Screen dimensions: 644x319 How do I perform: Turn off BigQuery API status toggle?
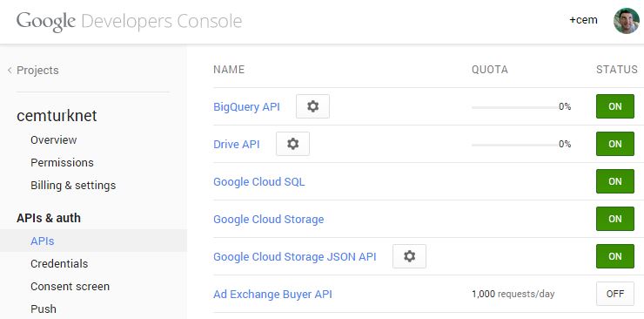[x=614, y=106]
